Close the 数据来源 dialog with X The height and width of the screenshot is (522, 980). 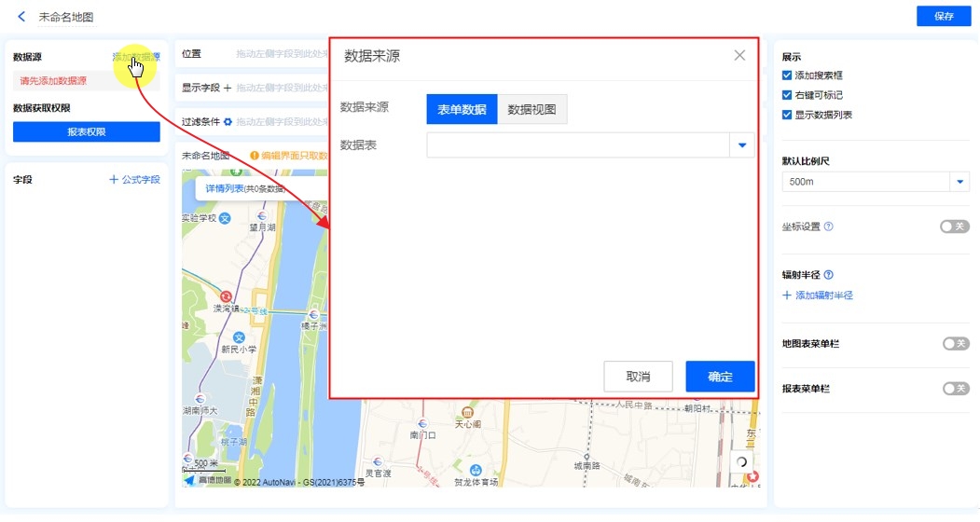(739, 55)
